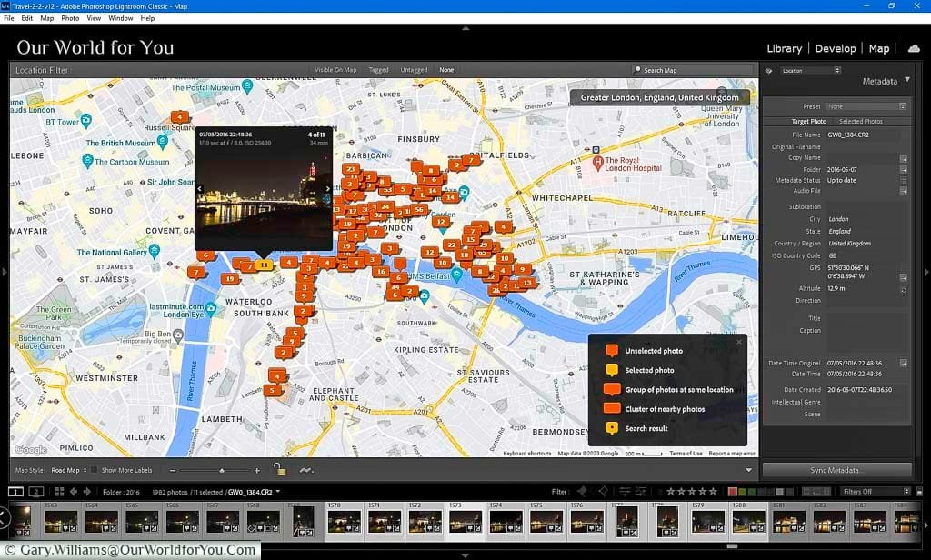
Task: Open the Photo menu
Action: pyautogui.click(x=70, y=18)
